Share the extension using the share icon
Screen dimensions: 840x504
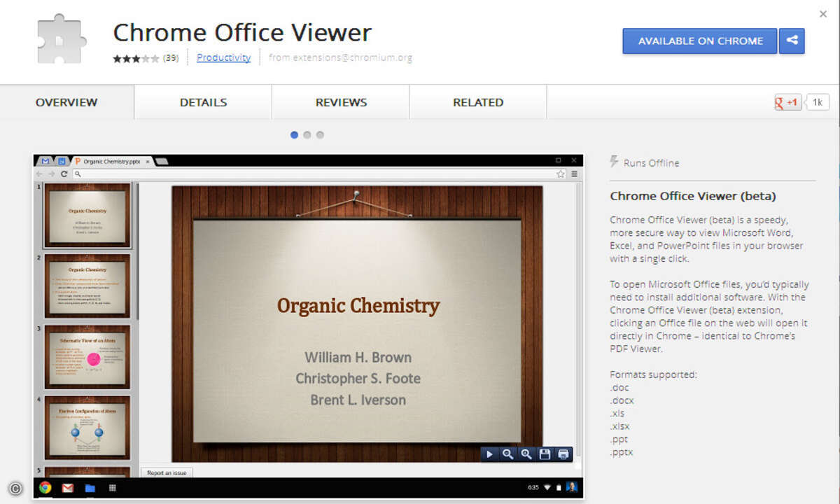[x=792, y=41]
